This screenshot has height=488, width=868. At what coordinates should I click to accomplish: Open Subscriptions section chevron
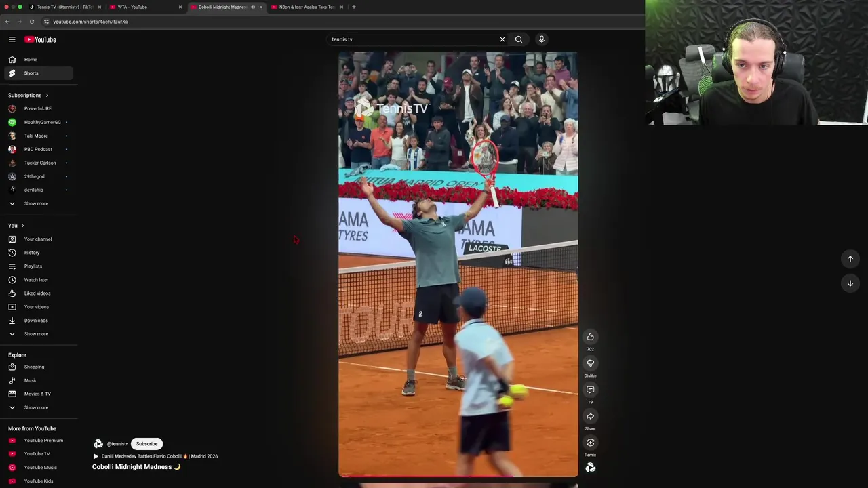47,96
